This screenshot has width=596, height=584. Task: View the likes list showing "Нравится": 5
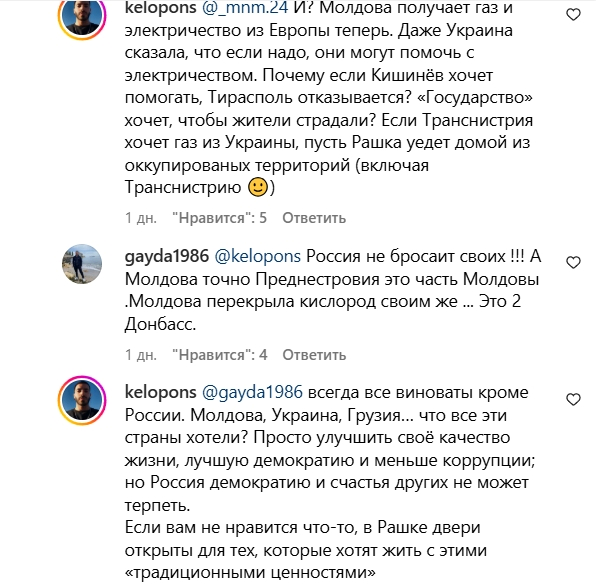point(219,218)
